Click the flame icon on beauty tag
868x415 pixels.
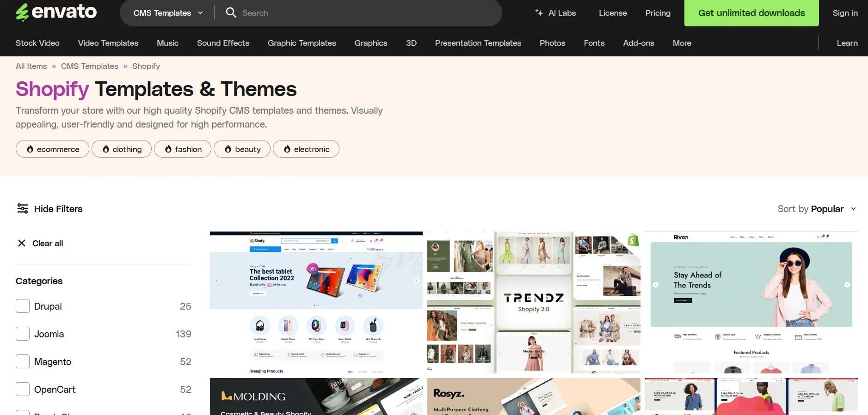(x=228, y=149)
